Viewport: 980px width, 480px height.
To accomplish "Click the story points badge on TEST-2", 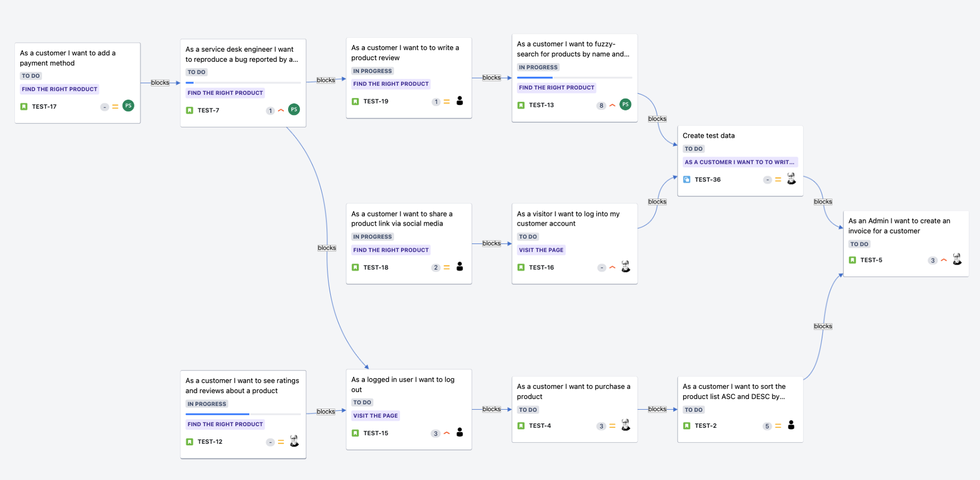I will [x=767, y=426].
